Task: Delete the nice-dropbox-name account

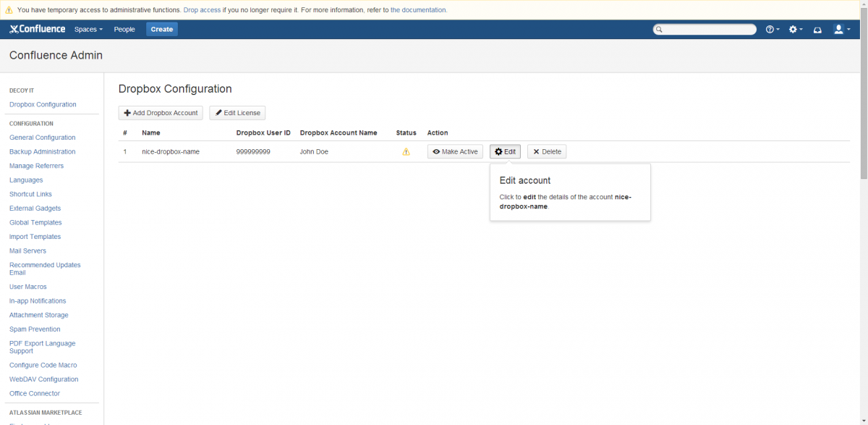Action: [547, 152]
